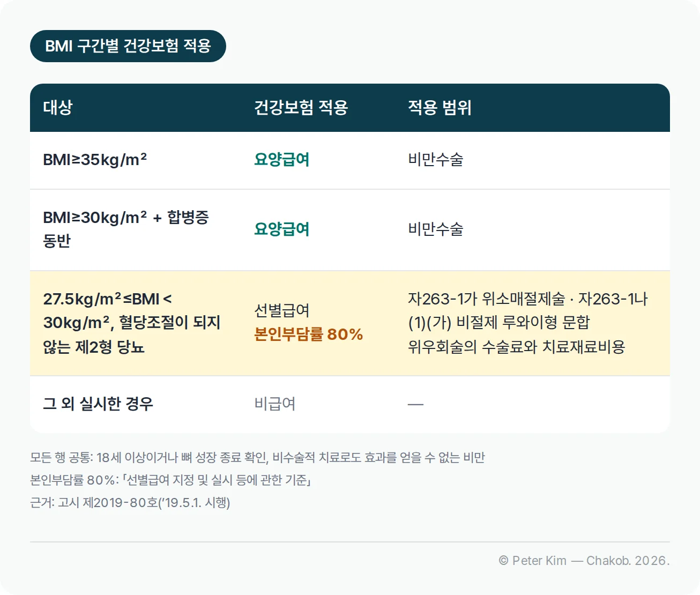Select the footnote "본인부담률 80%: 선별급여 지정…"

click(x=170, y=480)
